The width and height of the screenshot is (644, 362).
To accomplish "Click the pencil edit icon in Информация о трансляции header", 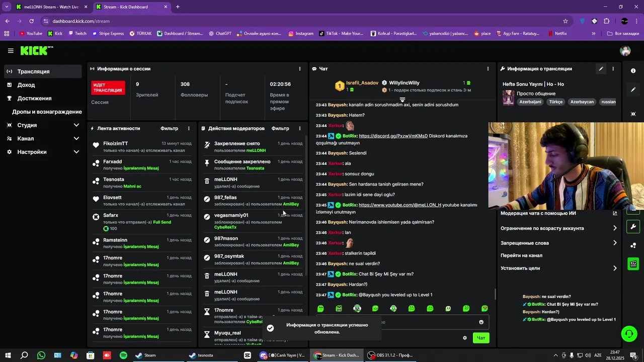I will click(x=601, y=69).
